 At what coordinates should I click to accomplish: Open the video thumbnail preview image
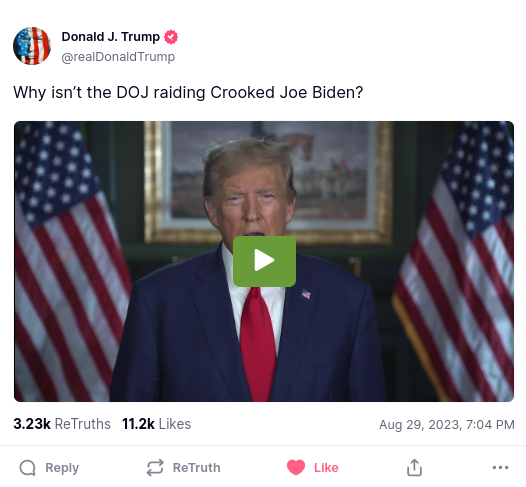tap(264, 261)
